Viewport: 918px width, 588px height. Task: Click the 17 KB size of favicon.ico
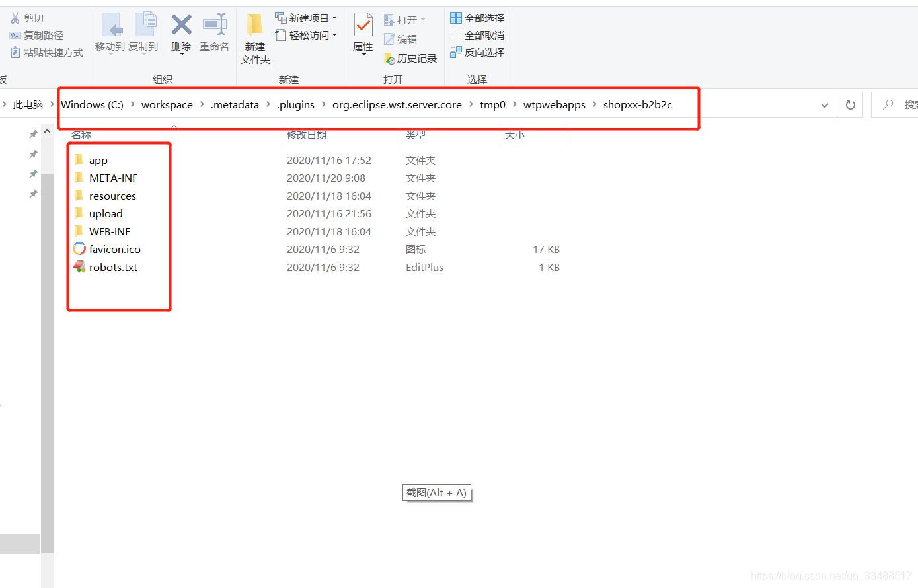coord(547,250)
